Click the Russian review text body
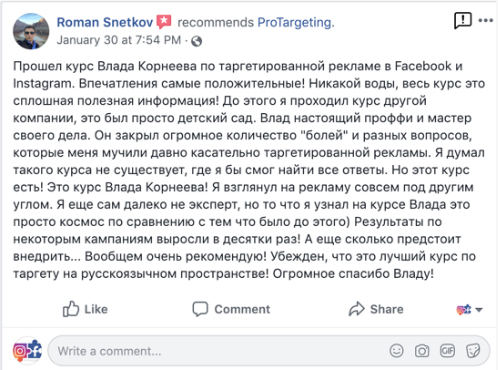The image size is (498, 370). (x=249, y=170)
